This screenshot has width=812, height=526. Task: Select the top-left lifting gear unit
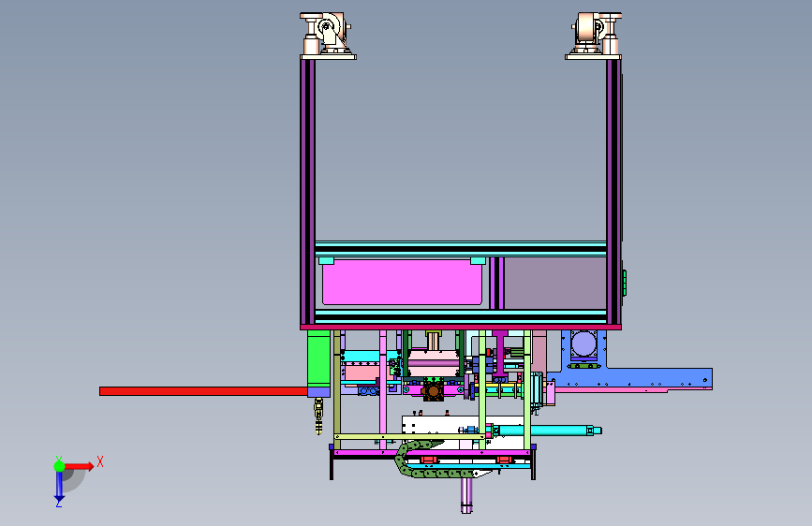click(327, 34)
